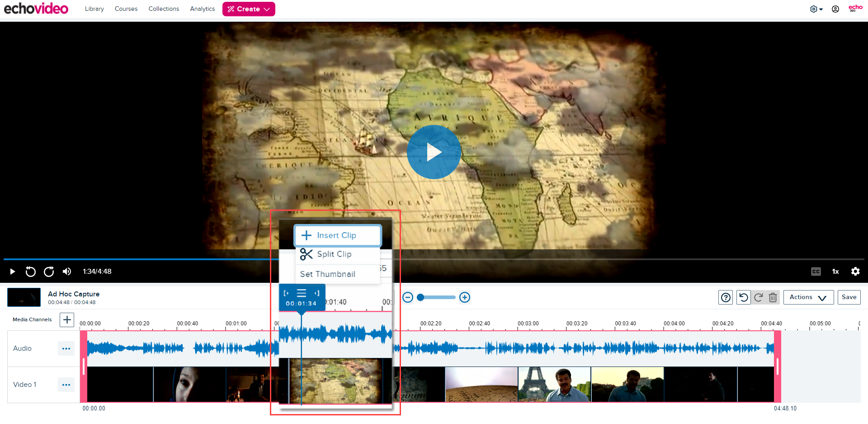Open the Analytics page
868x424 pixels.
click(202, 9)
